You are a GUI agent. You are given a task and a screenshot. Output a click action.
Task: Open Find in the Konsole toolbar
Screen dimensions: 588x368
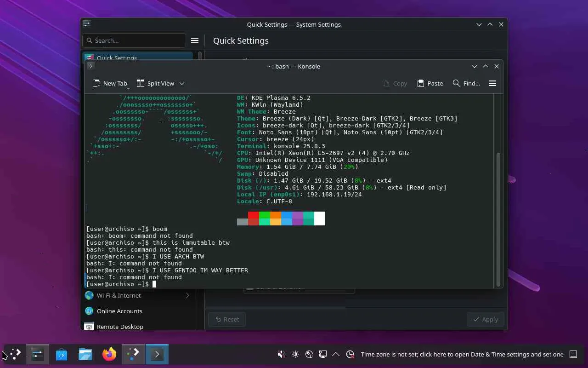point(466,83)
